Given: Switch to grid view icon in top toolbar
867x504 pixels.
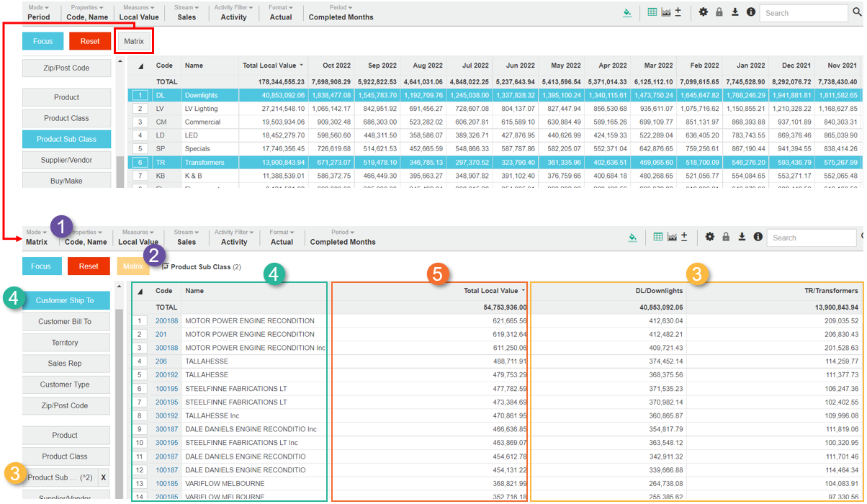Looking at the screenshot, I should [652, 13].
